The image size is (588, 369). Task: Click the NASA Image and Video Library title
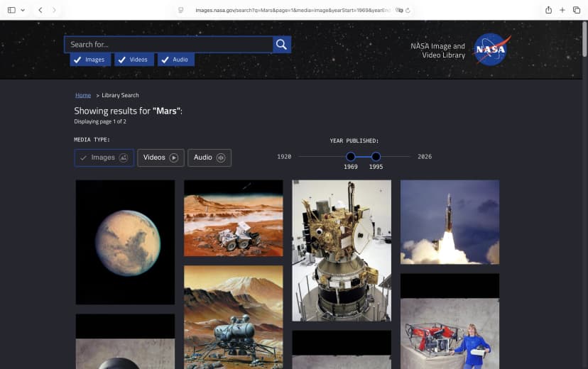[x=437, y=50]
